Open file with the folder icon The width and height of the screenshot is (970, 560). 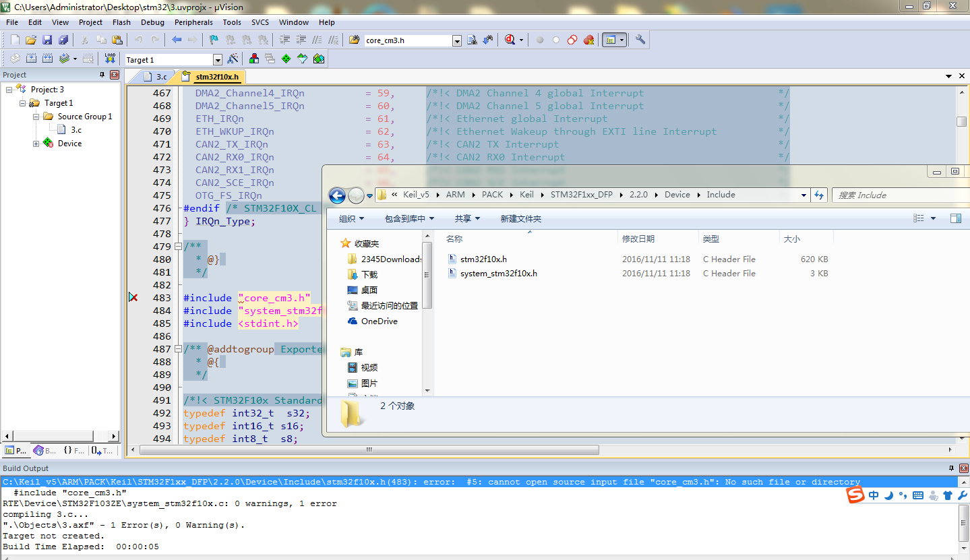(x=31, y=40)
